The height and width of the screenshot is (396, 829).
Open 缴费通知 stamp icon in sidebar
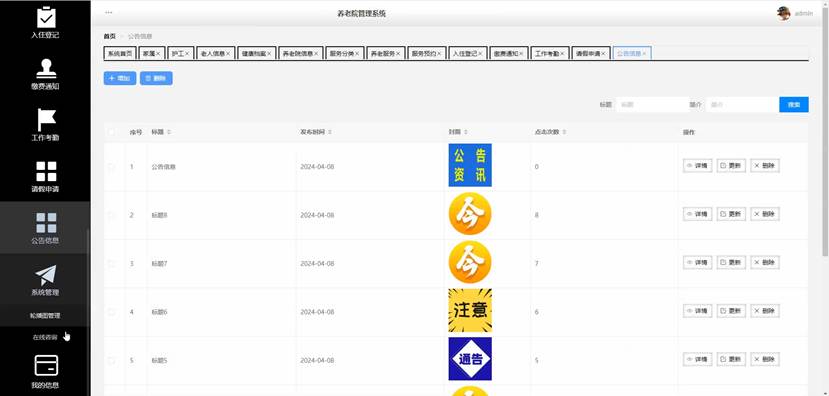tap(46, 69)
